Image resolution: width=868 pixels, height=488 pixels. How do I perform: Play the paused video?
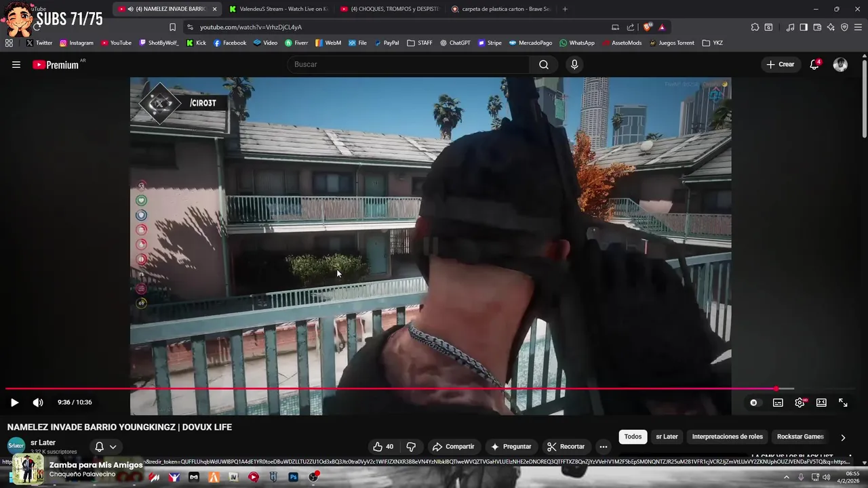tap(14, 403)
